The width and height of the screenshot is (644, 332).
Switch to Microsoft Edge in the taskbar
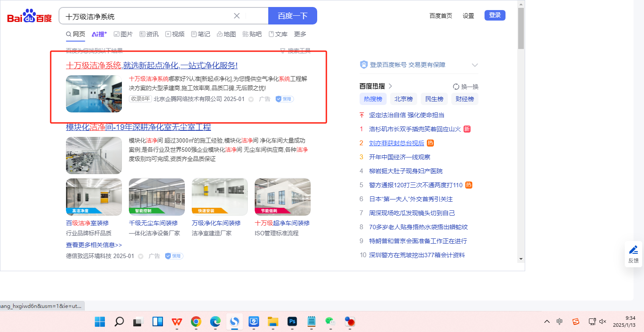pyautogui.click(x=215, y=322)
